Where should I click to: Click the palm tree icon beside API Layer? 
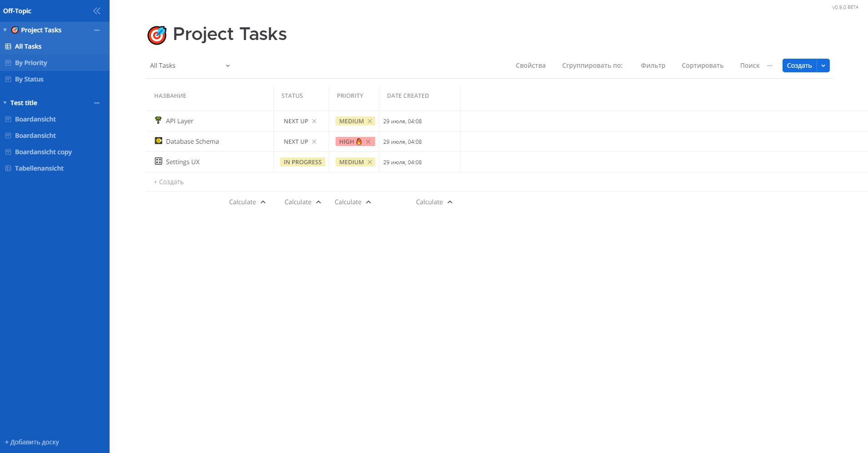tap(157, 121)
